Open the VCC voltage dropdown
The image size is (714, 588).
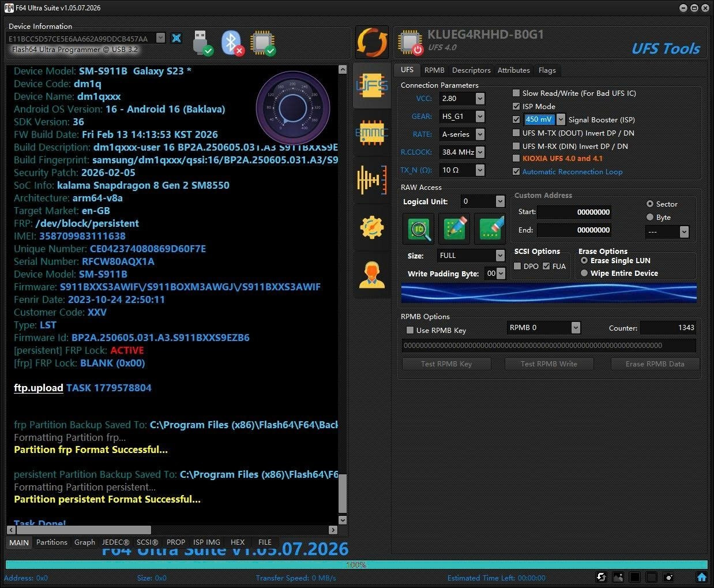tap(480, 99)
